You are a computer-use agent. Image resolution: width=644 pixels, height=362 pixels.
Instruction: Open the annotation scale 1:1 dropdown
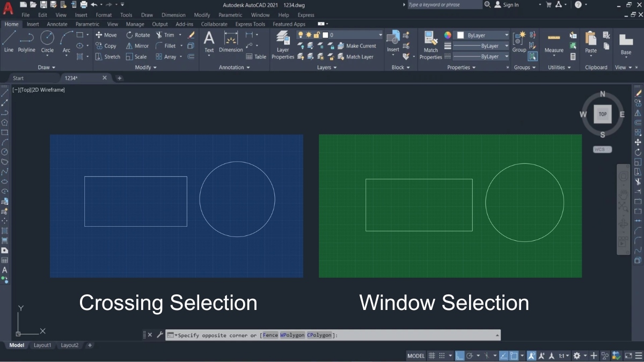[x=563, y=356]
